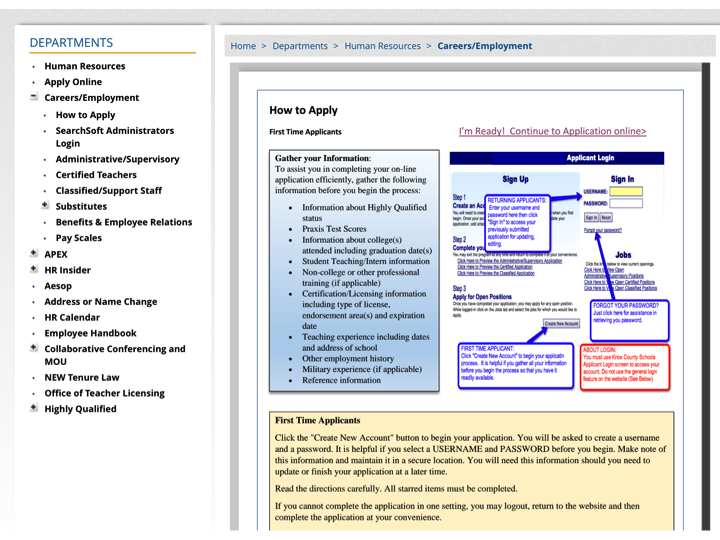
Task: Click Create New Account button in image
Action: point(561,324)
